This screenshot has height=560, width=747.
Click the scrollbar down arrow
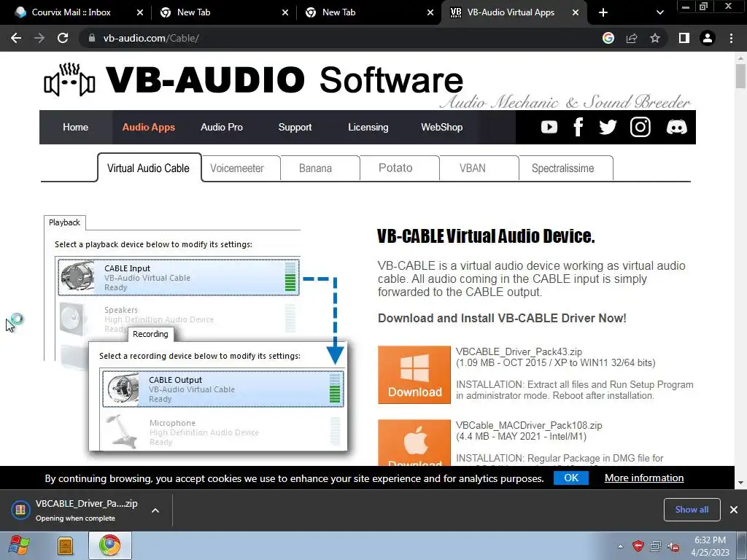coord(740,483)
